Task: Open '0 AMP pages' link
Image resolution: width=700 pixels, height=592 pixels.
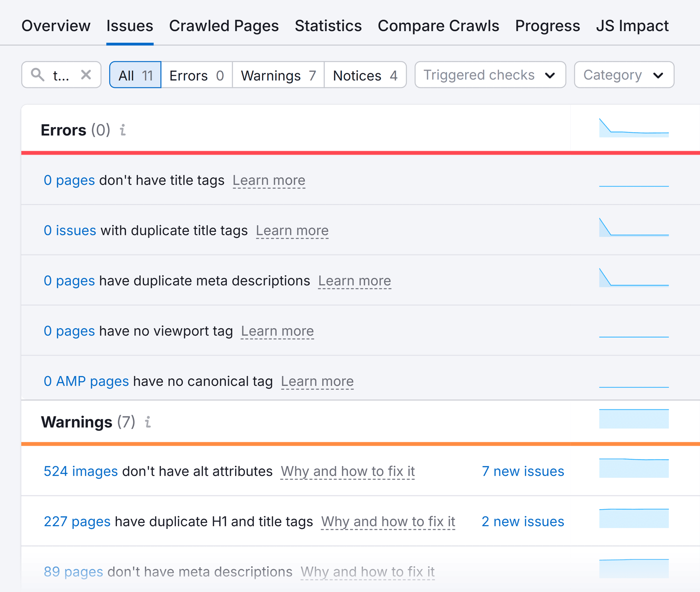Action: tap(86, 381)
